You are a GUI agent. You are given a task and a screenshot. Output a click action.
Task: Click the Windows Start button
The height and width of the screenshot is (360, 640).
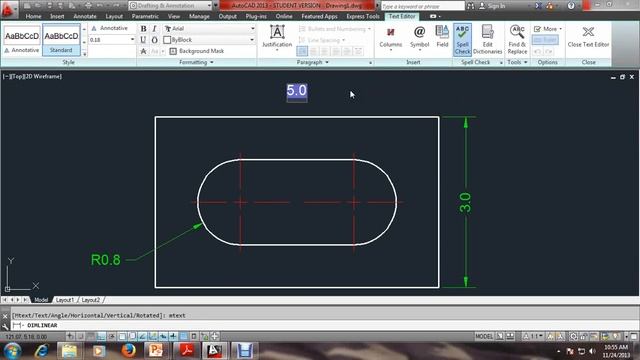(12, 351)
